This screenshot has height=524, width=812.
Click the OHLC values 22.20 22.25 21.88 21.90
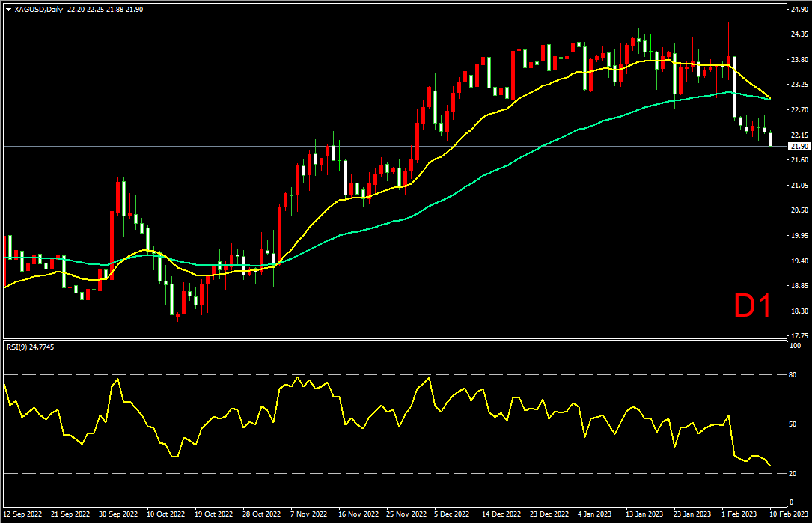point(105,9)
